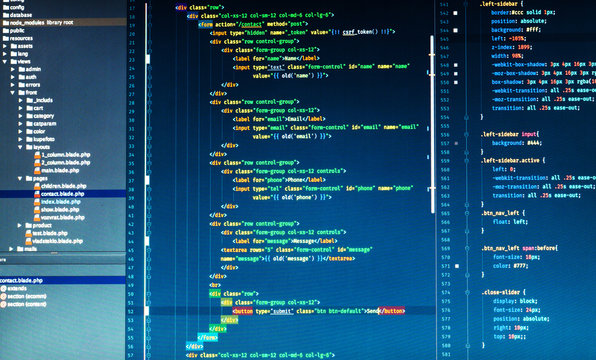Expand the errors folder

(x=13, y=85)
